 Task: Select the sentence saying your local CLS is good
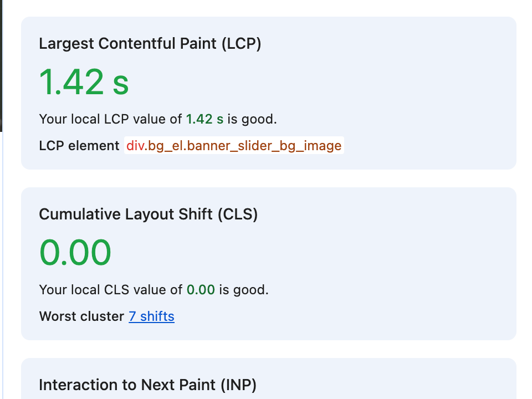154,289
